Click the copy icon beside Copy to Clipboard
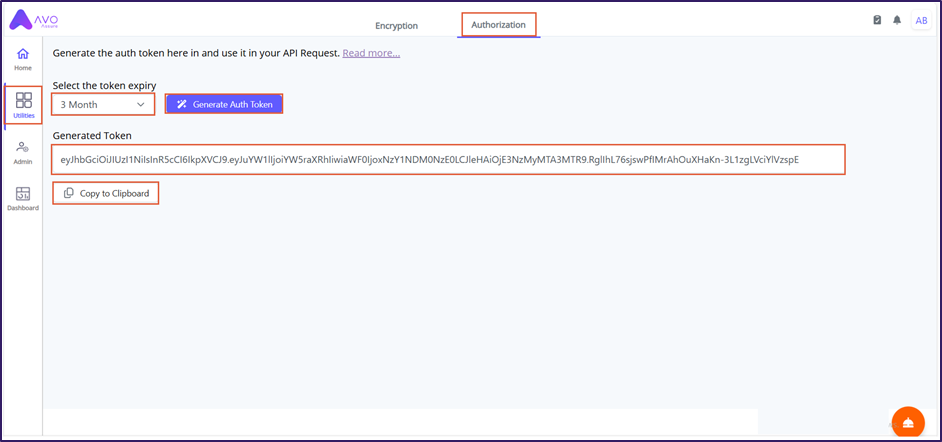This screenshot has height=442, width=942. [x=69, y=193]
